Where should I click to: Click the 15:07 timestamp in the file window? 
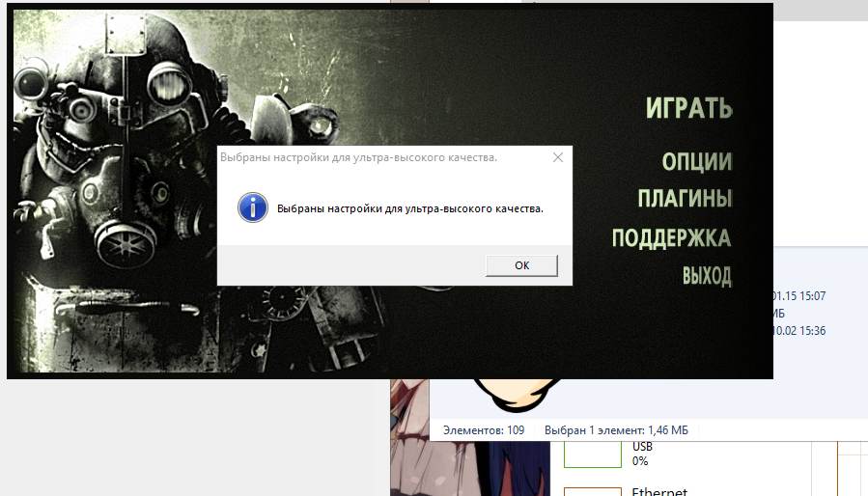click(x=812, y=296)
